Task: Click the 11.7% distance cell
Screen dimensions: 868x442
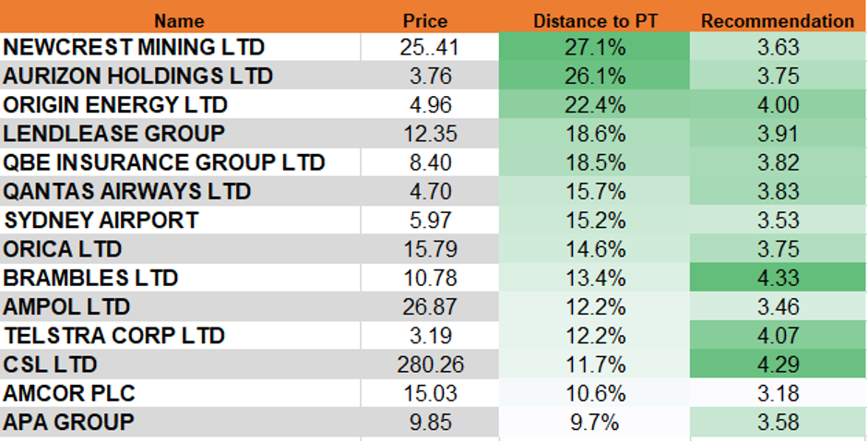Action: click(595, 364)
